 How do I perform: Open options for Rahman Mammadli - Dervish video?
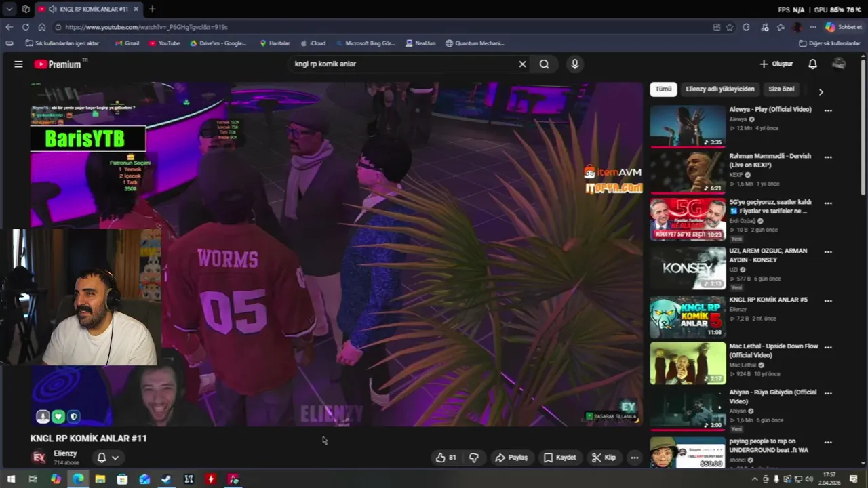pyautogui.click(x=828, y=157)
